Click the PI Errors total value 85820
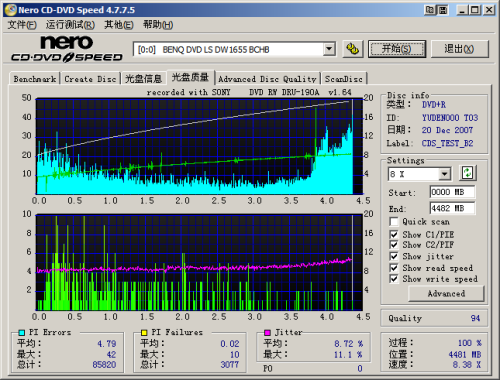The width and height of the screenshot is (500, 380). click(x=104, y=364)
